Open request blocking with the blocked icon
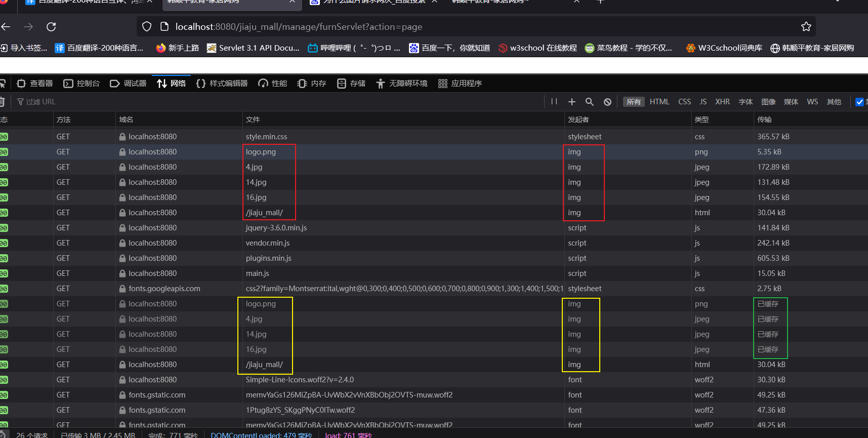The width and height of the screenshot is (868, 438). tap(607, 102)
